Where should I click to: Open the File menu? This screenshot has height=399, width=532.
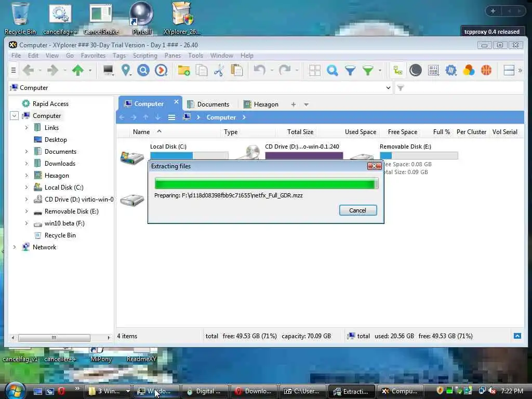coord(16,55)
